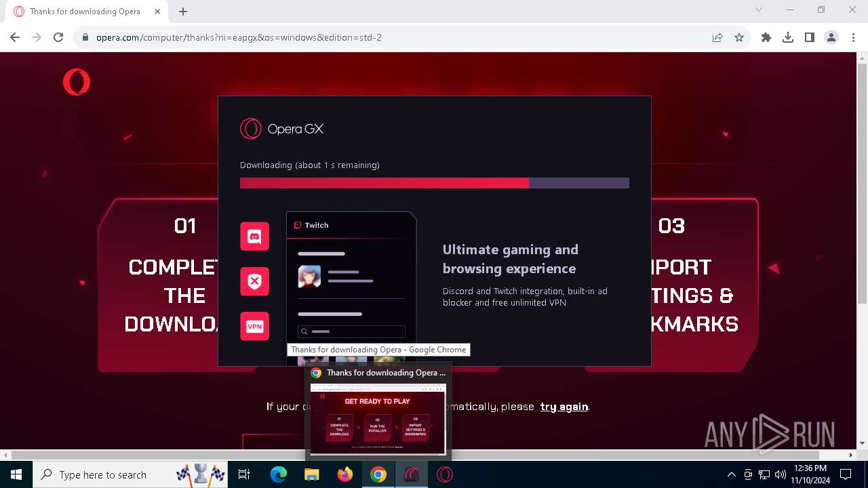The image size is (868, 488).
Task: Click the address bar URL
Action: (239, 37)
